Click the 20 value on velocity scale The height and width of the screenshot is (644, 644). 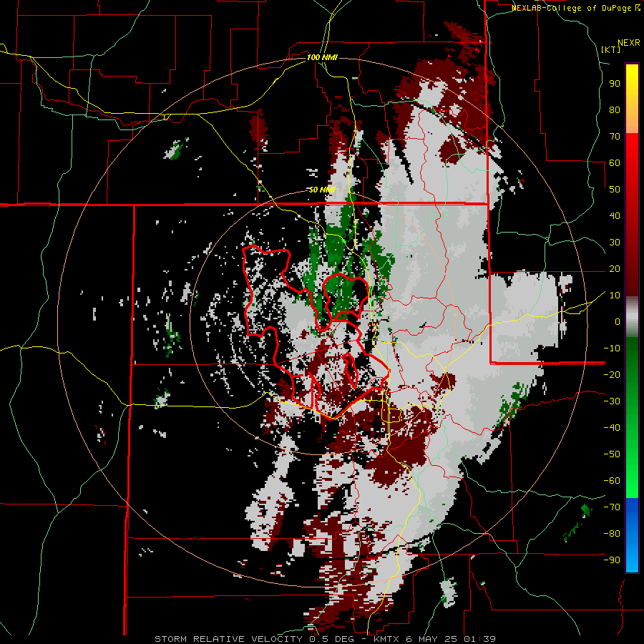click(x=615, y=268)
